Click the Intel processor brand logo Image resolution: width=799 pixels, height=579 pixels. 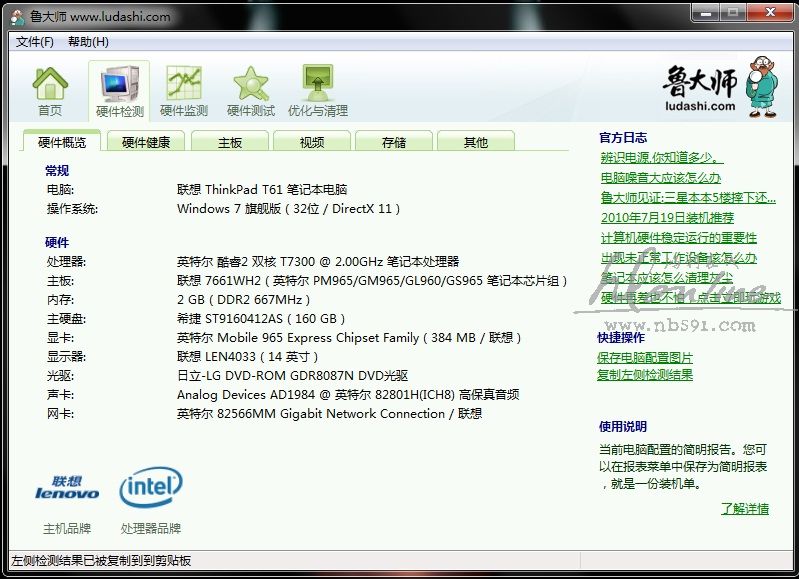[151, 487]
